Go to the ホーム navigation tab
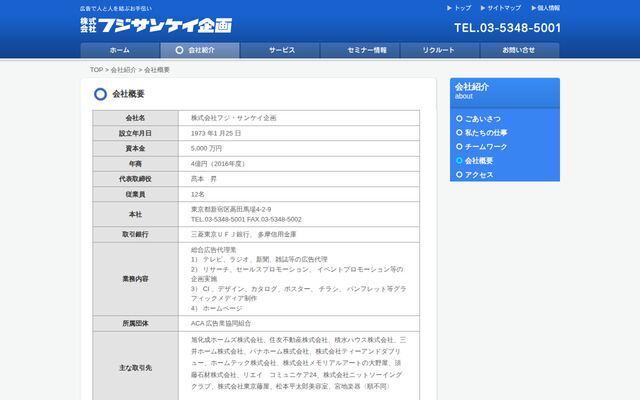 (x=120, y=50)
